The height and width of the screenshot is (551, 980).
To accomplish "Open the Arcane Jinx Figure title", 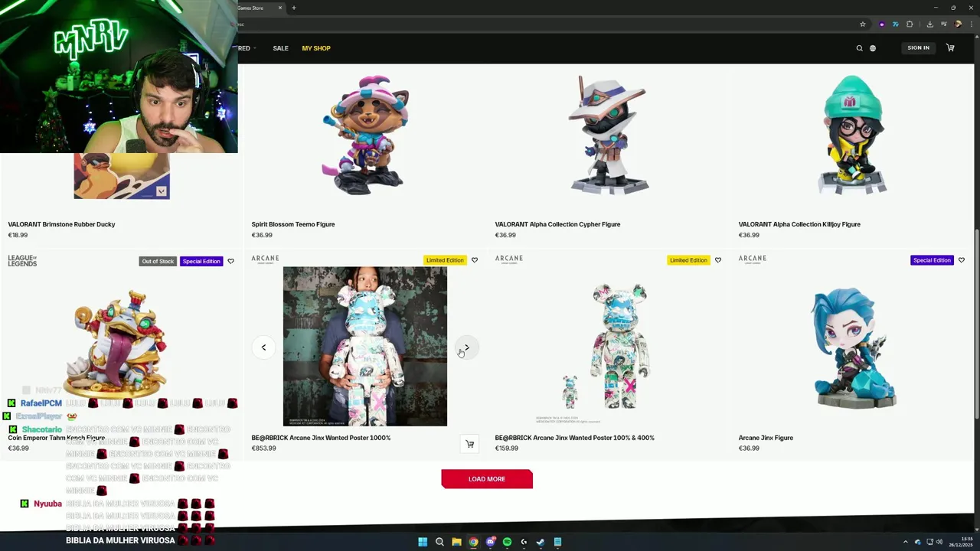I will 766,438.
